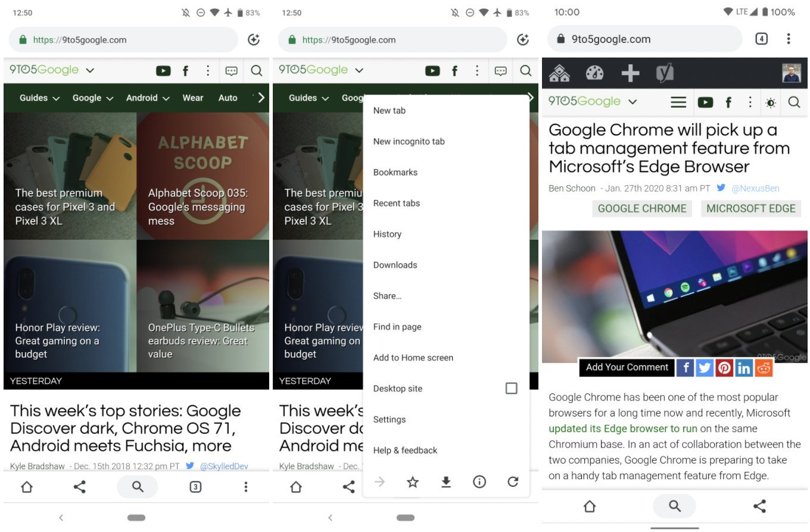
Task: Tap Android back arrow on 3-tab screen
Action: 61,518
